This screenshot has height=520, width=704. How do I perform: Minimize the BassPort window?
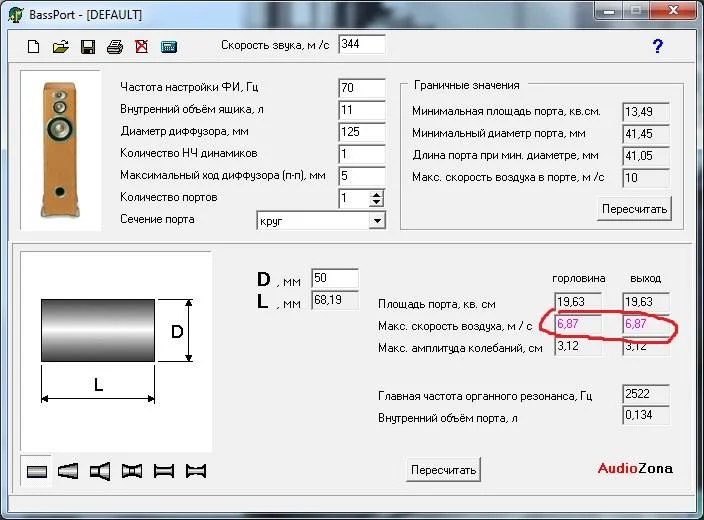coord(609,11)
